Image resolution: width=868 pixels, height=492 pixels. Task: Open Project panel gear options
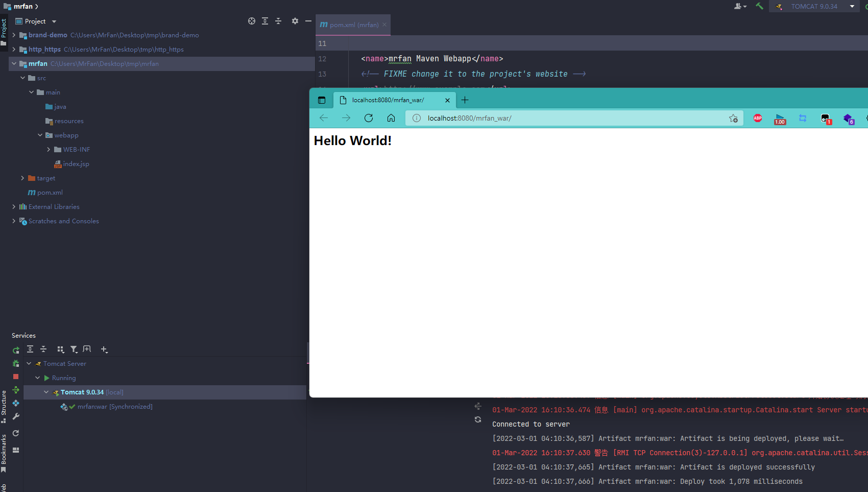pos(295,21)
